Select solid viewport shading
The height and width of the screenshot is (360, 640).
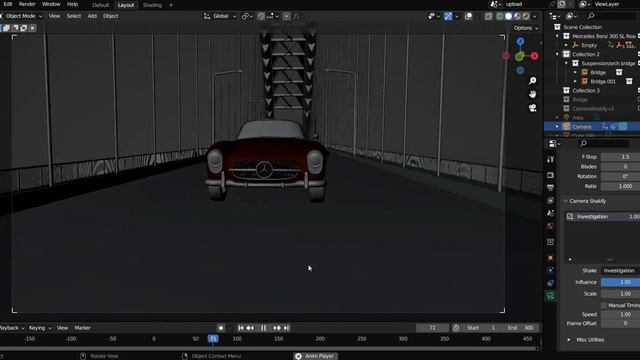508,16
